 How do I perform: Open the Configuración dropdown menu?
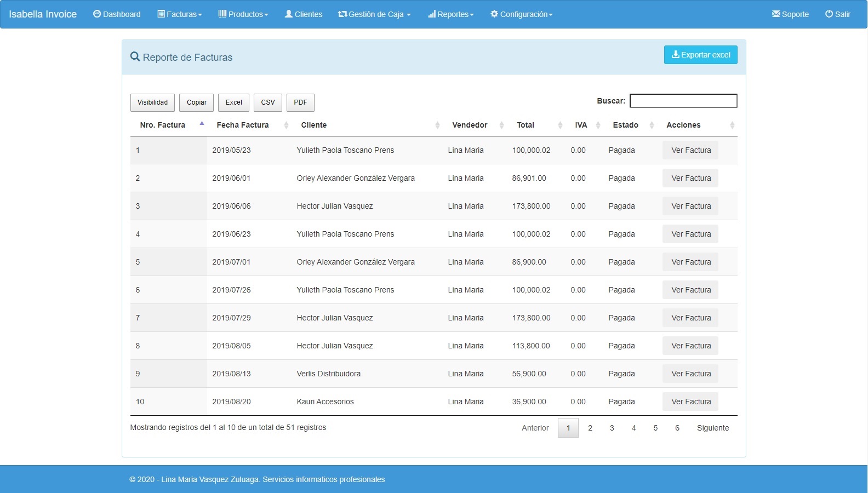coord(521,14)
